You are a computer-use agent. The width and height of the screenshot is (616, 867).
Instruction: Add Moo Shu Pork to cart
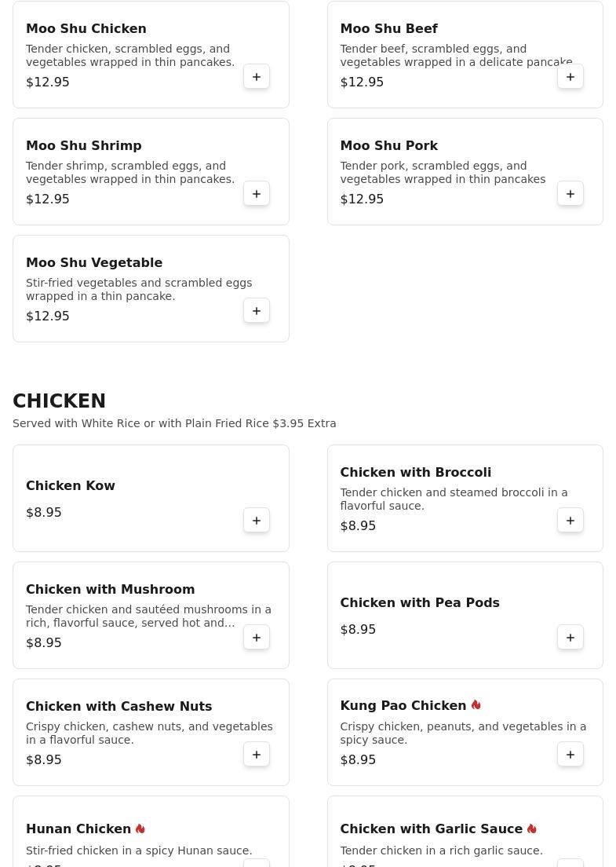point(570,194)
